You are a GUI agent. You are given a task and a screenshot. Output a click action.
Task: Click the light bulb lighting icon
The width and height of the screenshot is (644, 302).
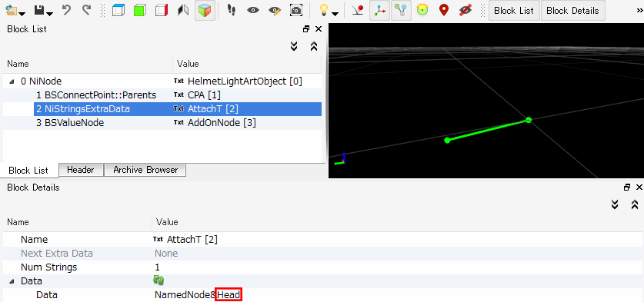[x=325, y=10]
